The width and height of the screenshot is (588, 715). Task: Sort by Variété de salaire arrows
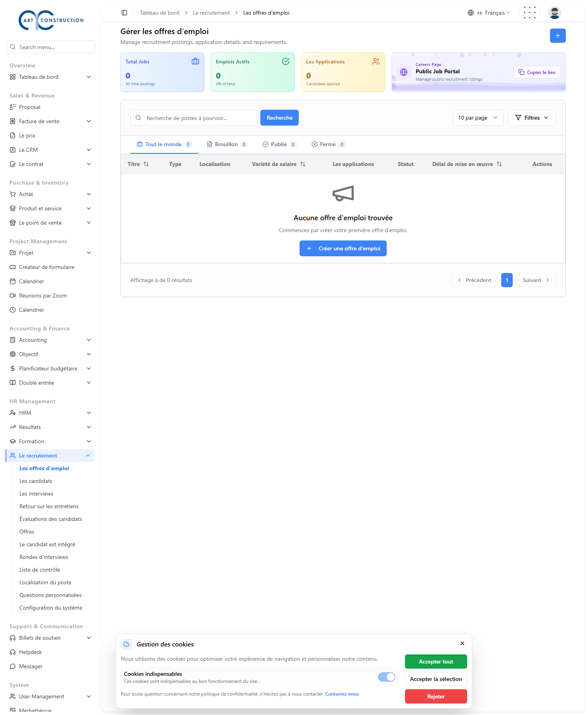pos(303,164)
